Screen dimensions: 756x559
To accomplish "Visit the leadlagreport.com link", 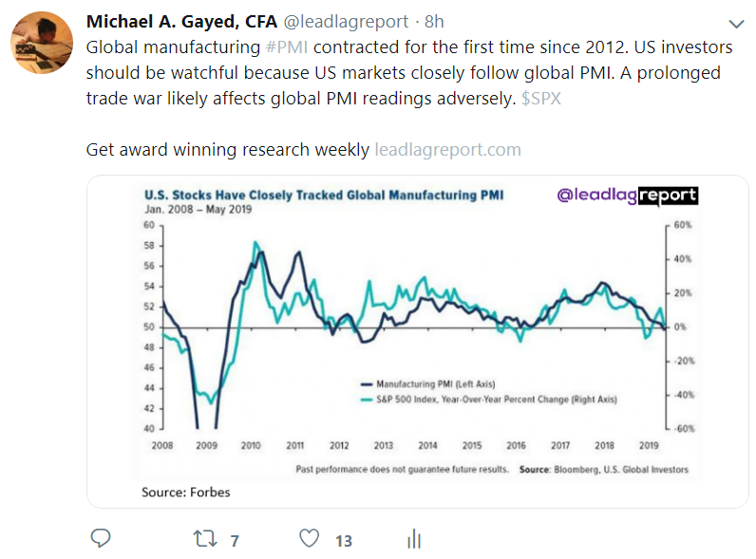I will (447, 150).
